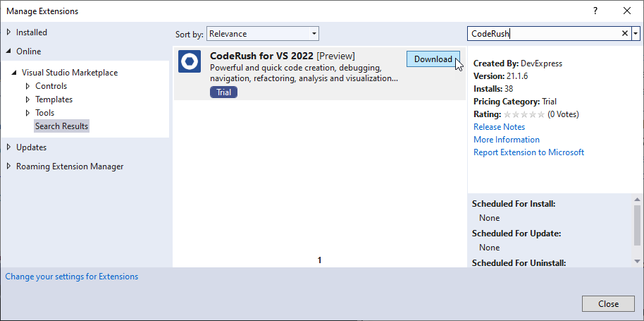644x321 pixels.
Task: Open the search box history dropdown arrow
Action: coord(636,34)
